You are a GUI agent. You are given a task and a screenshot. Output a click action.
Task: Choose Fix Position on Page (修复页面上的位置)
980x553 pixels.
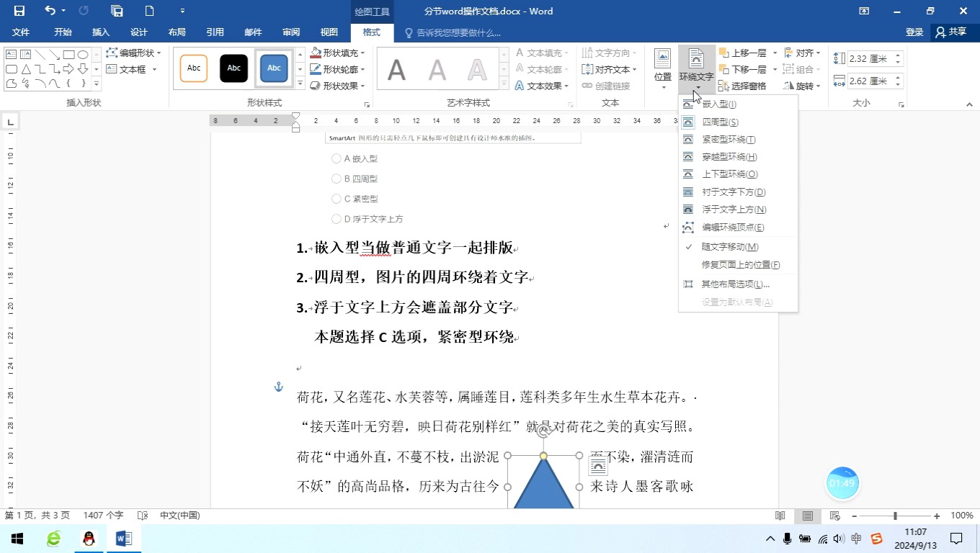(x=738, y=265)
